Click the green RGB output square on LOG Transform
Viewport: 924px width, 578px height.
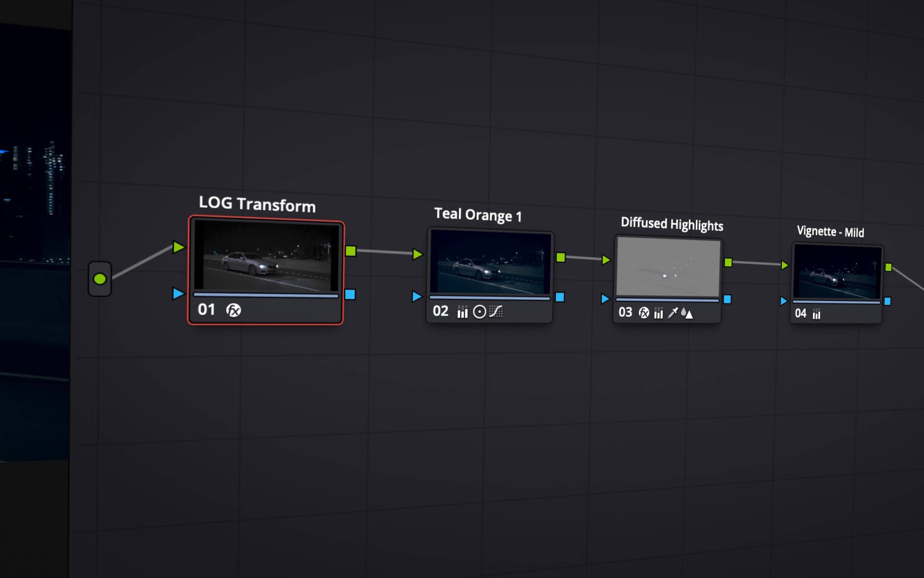click(351, 251)
